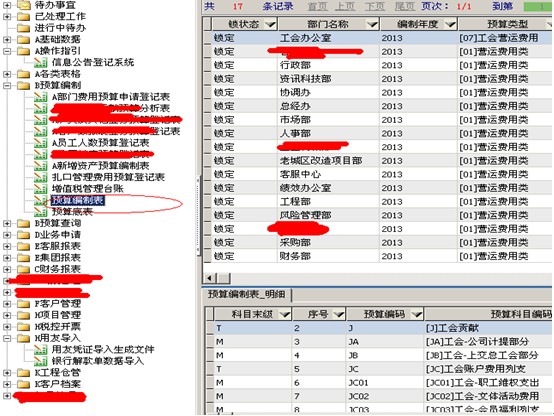
Task: Click folder icon for B预算查询
Action: (x=23, y=223)
